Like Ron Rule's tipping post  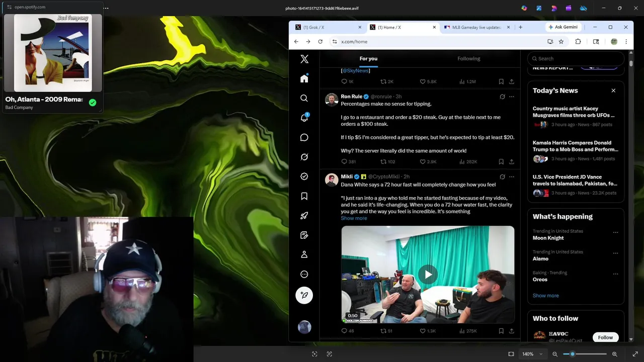point(429,162)
